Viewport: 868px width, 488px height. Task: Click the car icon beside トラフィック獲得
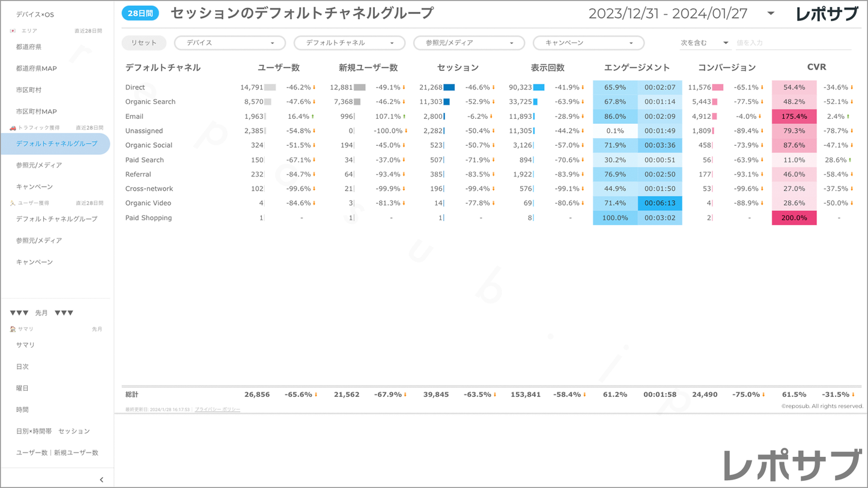[13, 128]
